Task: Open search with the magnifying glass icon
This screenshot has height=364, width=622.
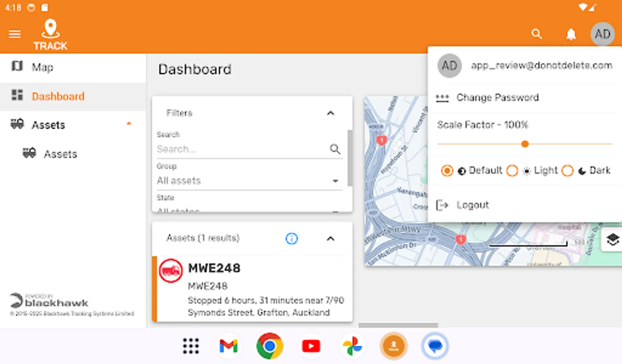Action: pyautogui.click(x=537, y=34)
